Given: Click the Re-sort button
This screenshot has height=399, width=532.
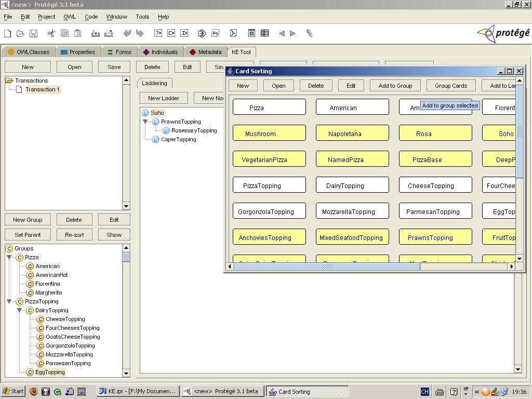Looking at the screenshot, I should (x=74, y=234).
